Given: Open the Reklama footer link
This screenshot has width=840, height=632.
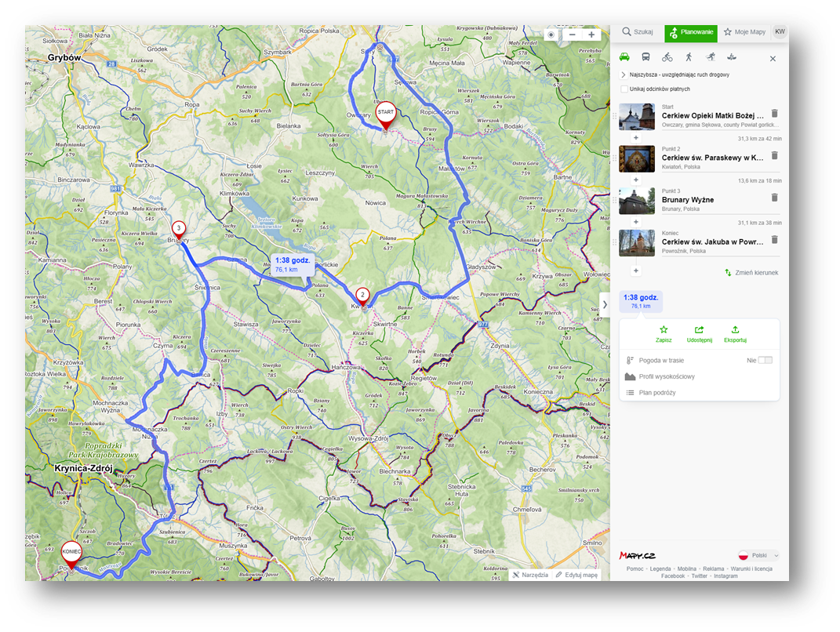Looking at the screenshot, I should 713,568.
